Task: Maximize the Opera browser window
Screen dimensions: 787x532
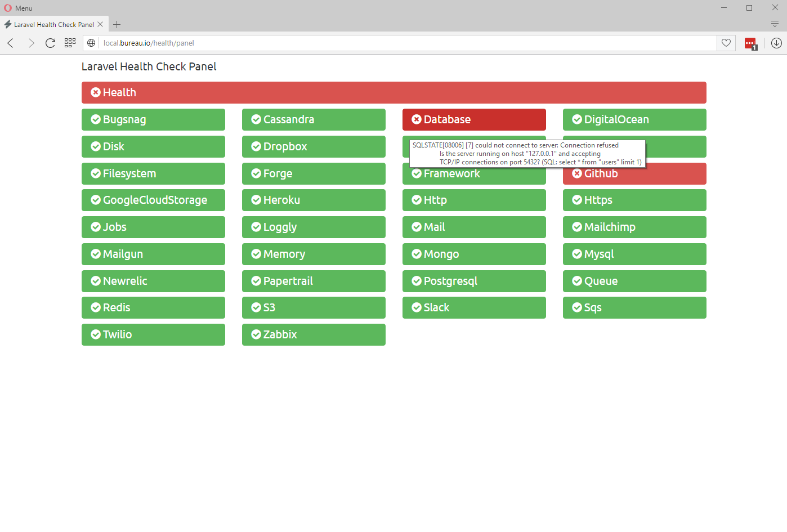Action: pos(749,8)
